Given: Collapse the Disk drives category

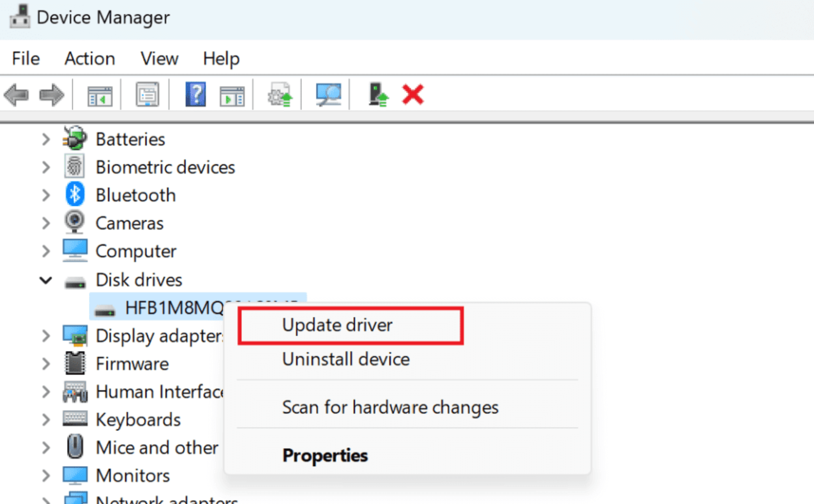Looking at the screenshot, I should tap(45, 280).
